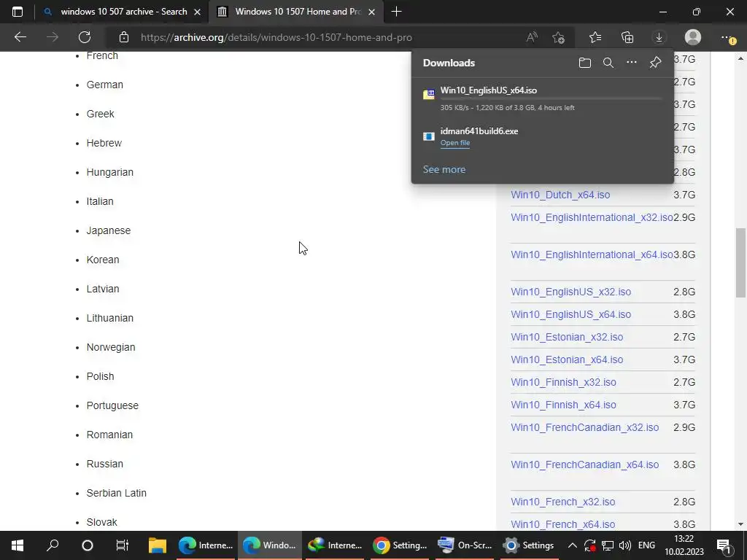Click Lithuanian in the language list

click(x=110, y=318)
